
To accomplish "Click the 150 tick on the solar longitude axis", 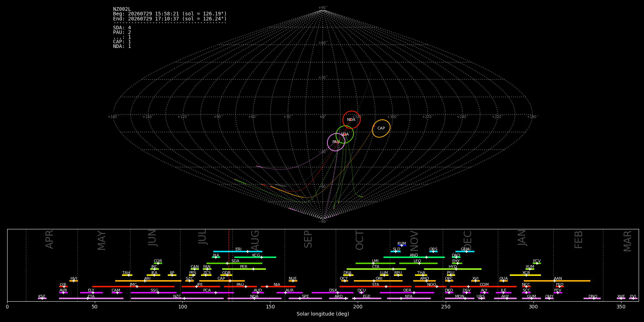I will coord(270,307).
